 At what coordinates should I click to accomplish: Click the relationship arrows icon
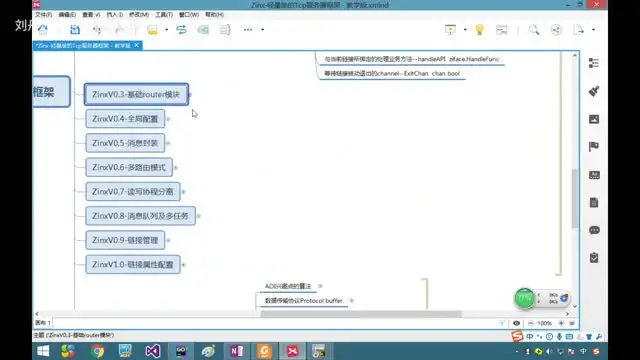click(181, 30)
